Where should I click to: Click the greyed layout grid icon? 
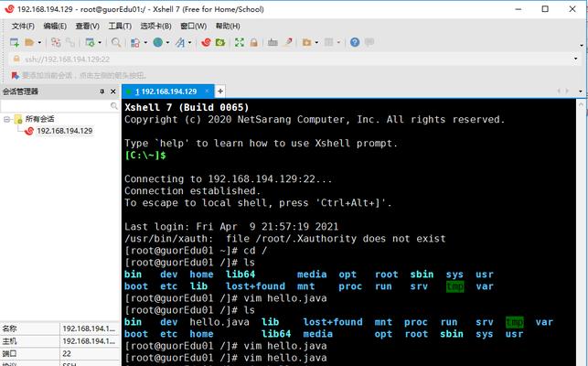click(x=329, y=42)
